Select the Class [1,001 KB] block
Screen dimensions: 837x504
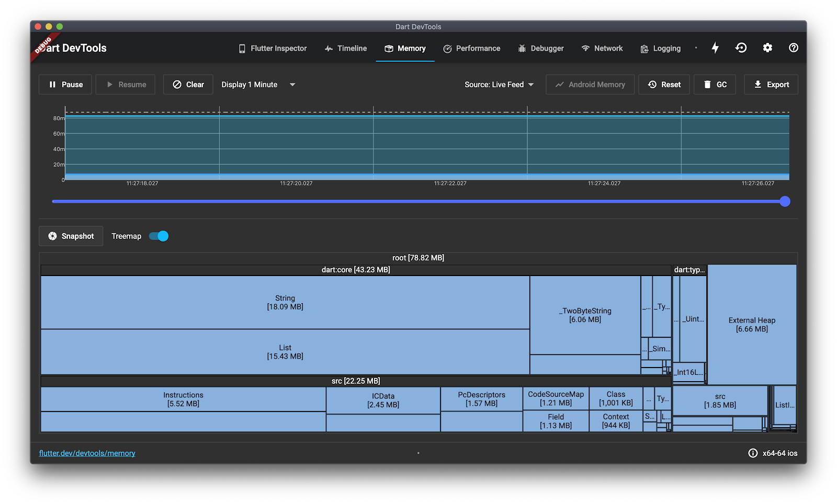(616, 399)
